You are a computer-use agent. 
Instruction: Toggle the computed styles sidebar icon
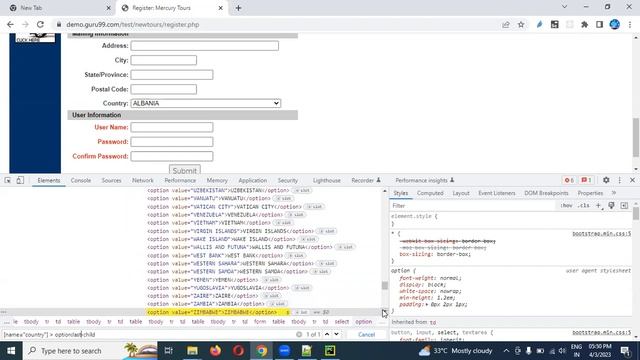tap(624, 206)
